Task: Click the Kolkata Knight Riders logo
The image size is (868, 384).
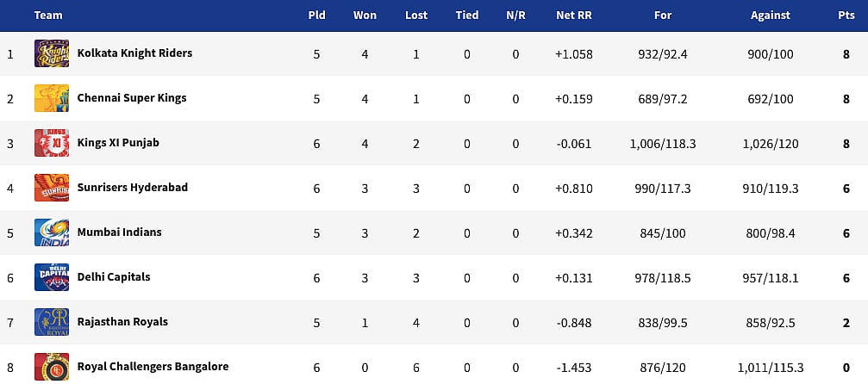Action: 52,53
